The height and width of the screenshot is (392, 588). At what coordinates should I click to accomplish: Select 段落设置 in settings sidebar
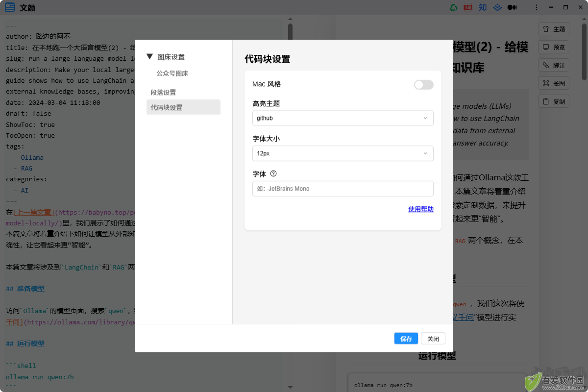click(163, 92)
